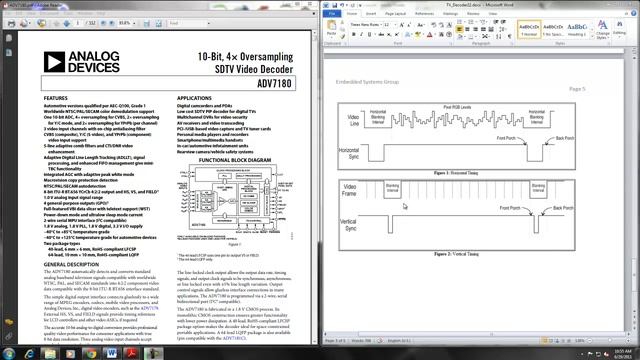Switch to the Page Layout tab
Viewport: 640px width, 360px height.
pyautogui.click(x=395, y=13)
